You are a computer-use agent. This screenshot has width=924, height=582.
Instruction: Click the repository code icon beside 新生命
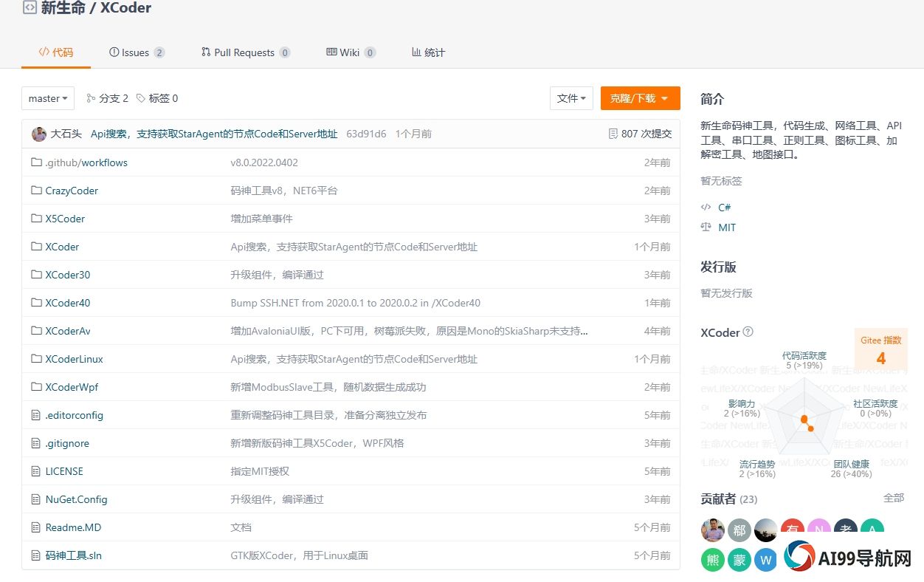point(30,8)
